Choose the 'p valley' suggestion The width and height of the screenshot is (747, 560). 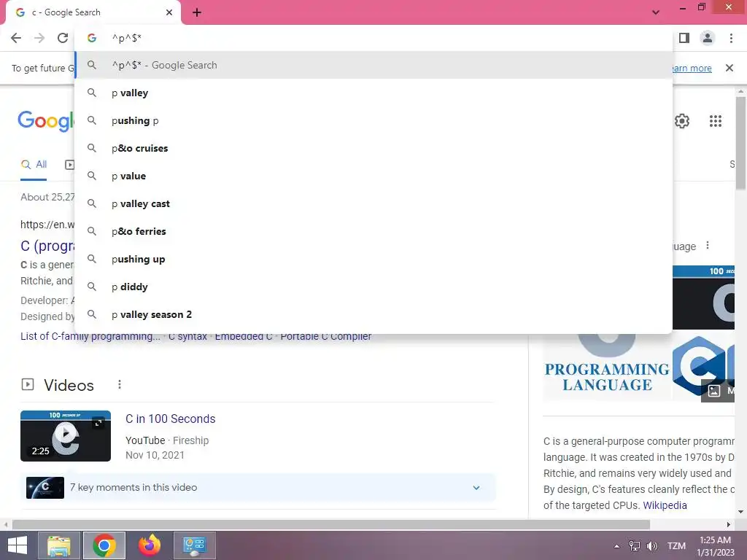tap(374, 93)
